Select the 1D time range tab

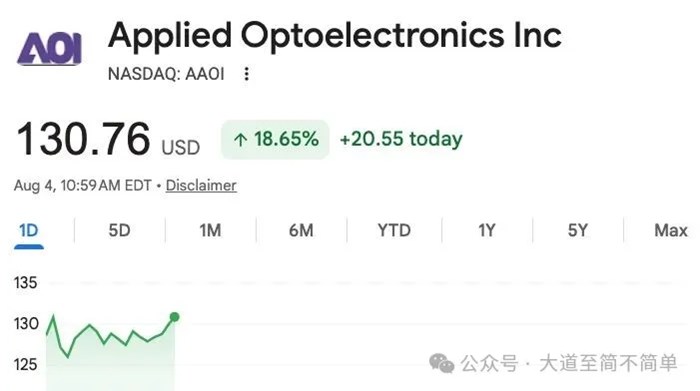[x=29, y=231]
